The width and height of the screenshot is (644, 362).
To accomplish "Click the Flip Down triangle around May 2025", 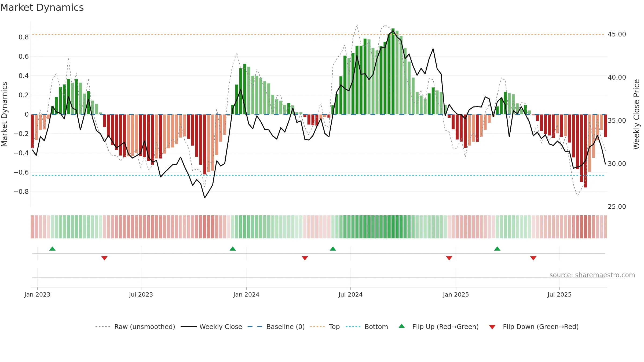I will (x=533, y=258).
